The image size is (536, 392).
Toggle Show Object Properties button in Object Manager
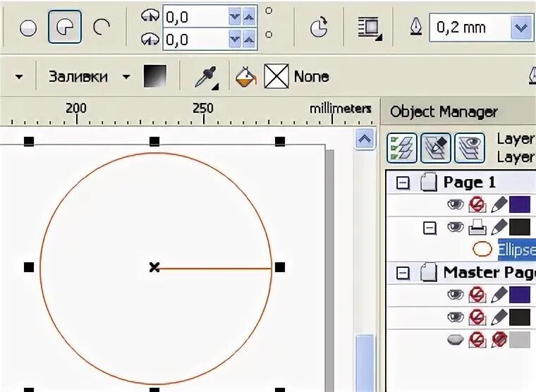(x=402, y=148)
